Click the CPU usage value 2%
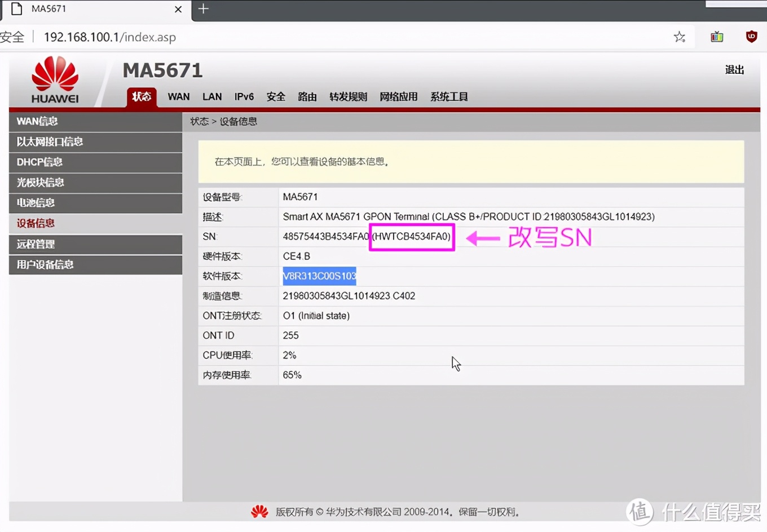The width and height of the screenshot is (767, 532). [x=289, y=356]
